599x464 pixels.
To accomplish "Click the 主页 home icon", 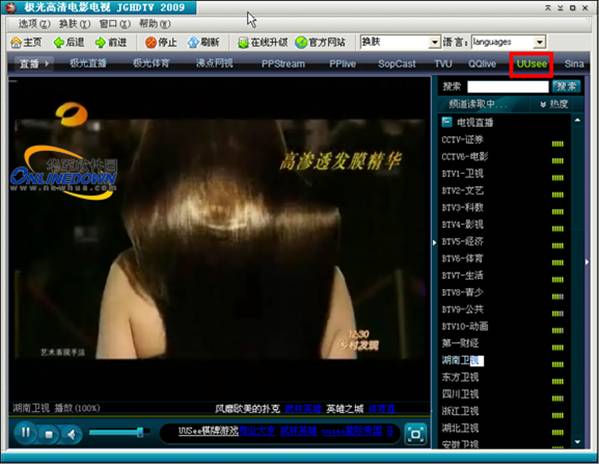I will (16, 42).
